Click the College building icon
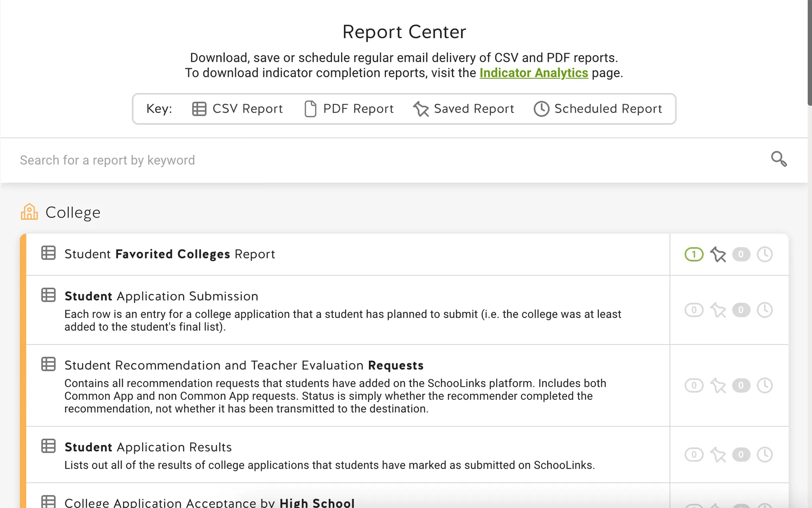 [x=29, y=212]
